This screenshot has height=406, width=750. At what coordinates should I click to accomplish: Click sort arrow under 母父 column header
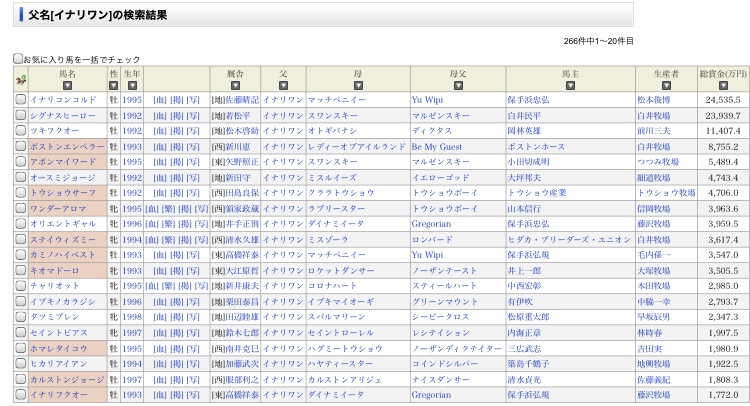pos(457,85)
